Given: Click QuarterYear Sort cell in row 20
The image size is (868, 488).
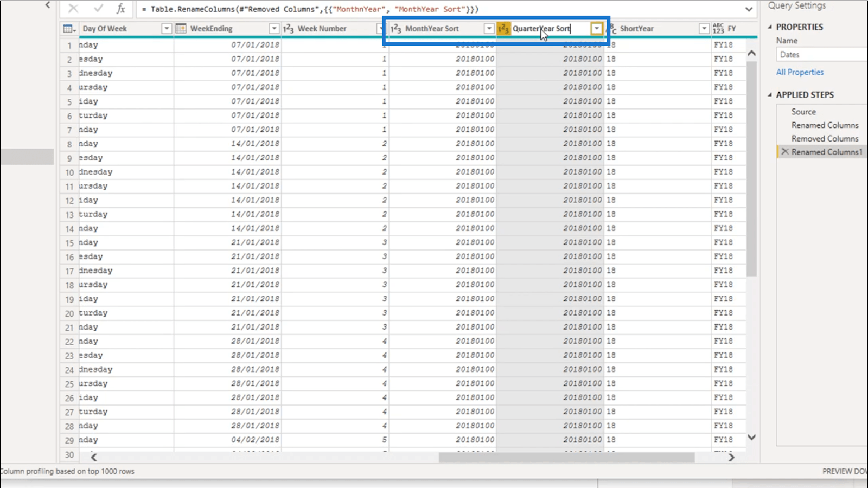Looking at the screenshot, I should [x=550, y=313].
